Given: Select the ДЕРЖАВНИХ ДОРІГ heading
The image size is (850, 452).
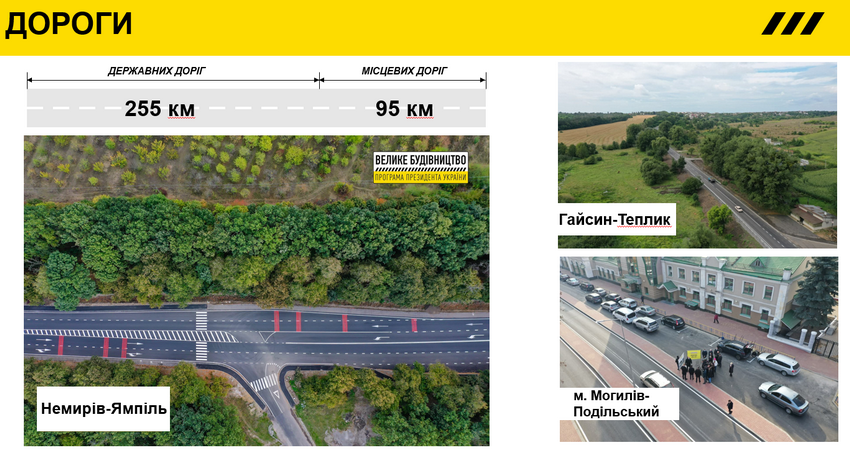Looking at the screenshot, I should coord(163,71).
